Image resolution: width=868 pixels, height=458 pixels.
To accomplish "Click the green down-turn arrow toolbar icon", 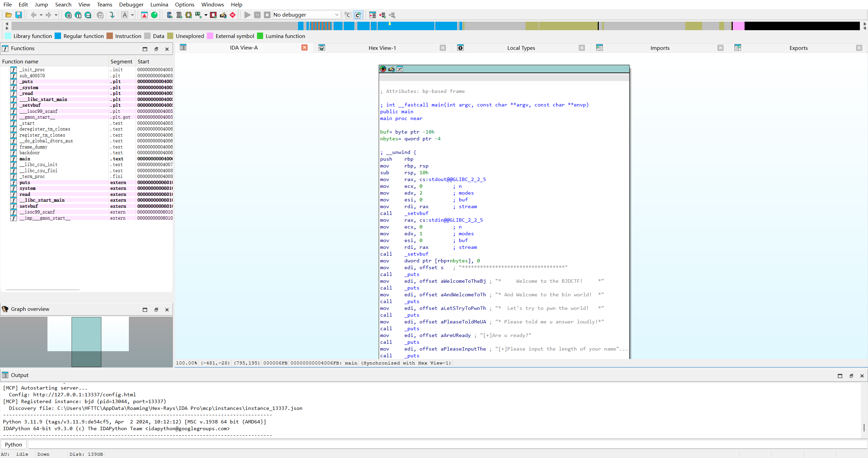I will (112, 15).
